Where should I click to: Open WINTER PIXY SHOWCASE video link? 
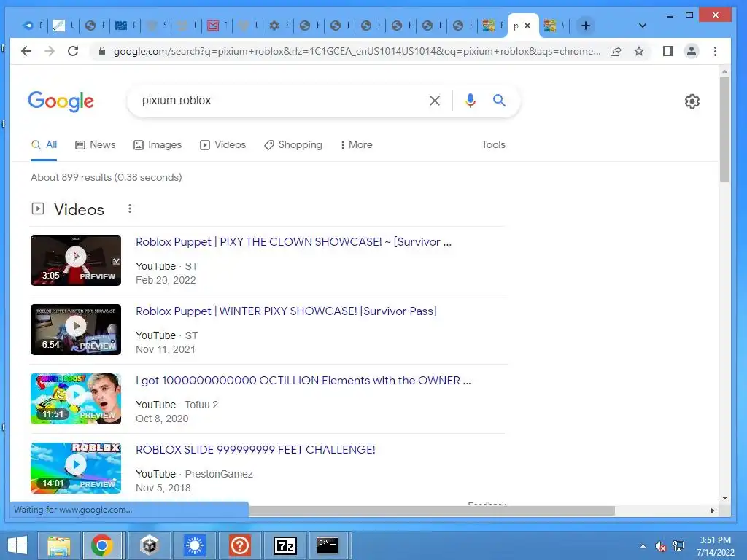286,311
